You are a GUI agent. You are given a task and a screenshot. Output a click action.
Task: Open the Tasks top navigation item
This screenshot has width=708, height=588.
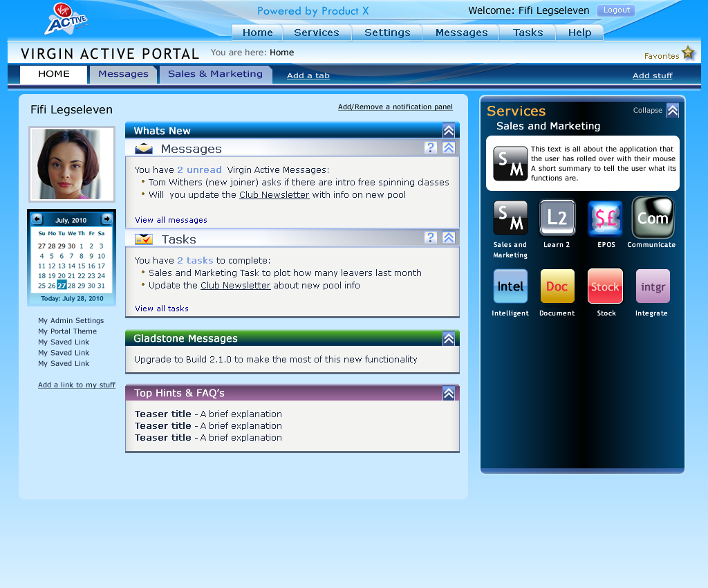528,33
